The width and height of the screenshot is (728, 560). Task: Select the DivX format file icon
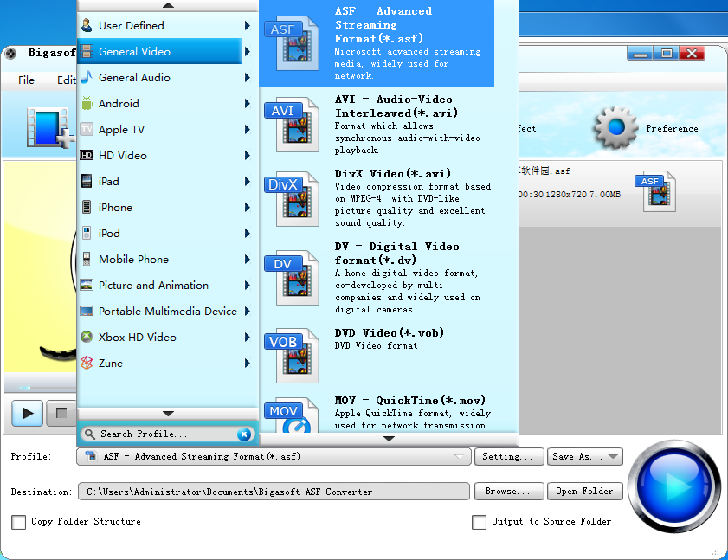coord(292,199)
